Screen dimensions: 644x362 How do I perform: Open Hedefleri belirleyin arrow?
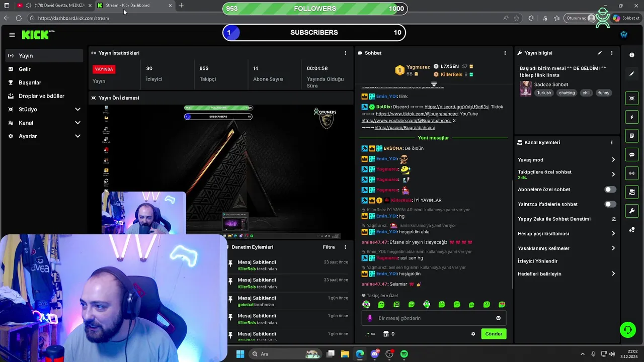pos(613,274)
